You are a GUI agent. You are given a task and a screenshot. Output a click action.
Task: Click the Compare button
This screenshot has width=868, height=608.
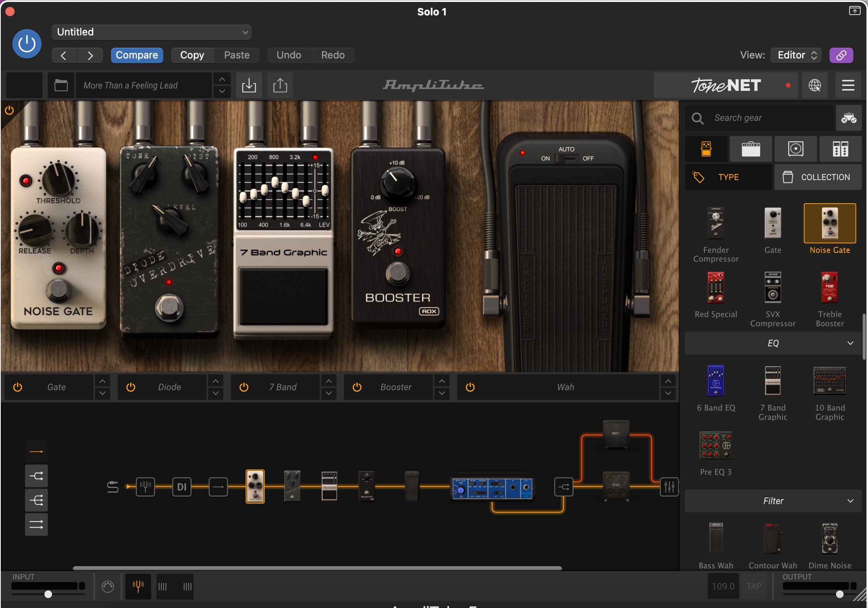click(x=137, y=55)
